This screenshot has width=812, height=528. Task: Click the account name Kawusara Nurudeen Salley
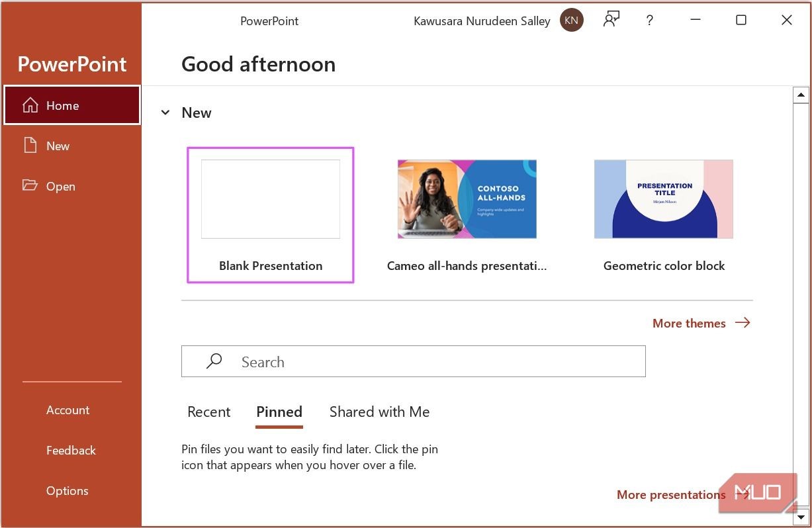[482, 21]
